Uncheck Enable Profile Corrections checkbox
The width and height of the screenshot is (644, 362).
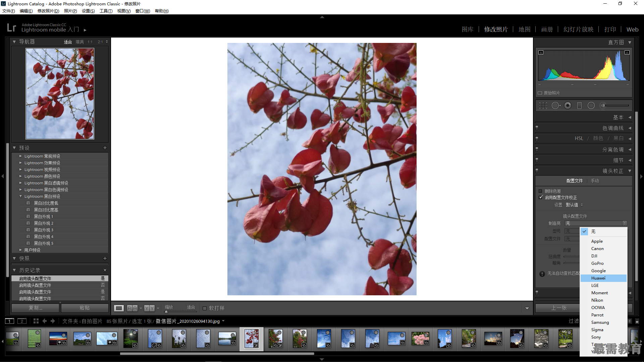click(x=540, y=197)
